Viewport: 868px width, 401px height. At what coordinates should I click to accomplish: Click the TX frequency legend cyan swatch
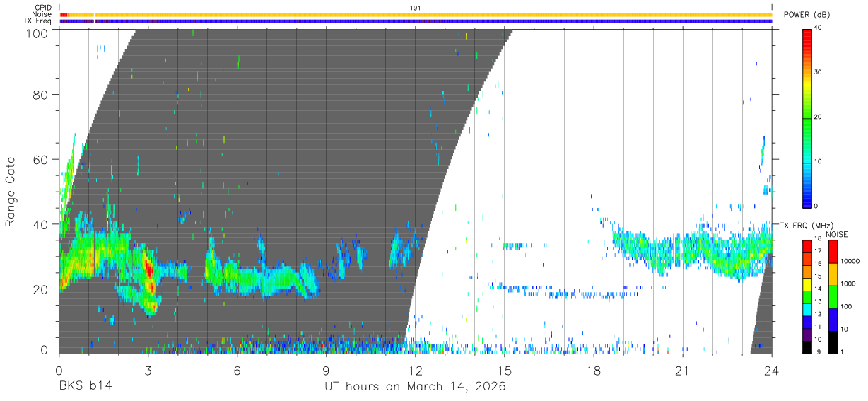tap(807, 311)
